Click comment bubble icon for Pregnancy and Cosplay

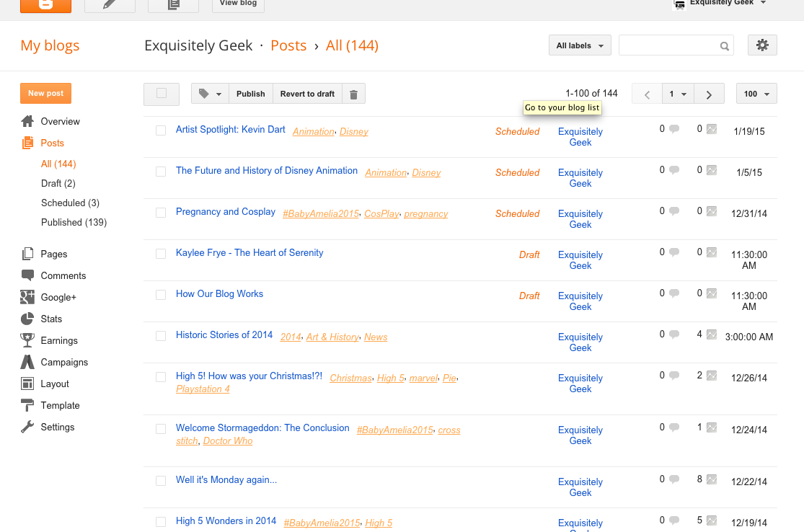(x=674, y=211)
